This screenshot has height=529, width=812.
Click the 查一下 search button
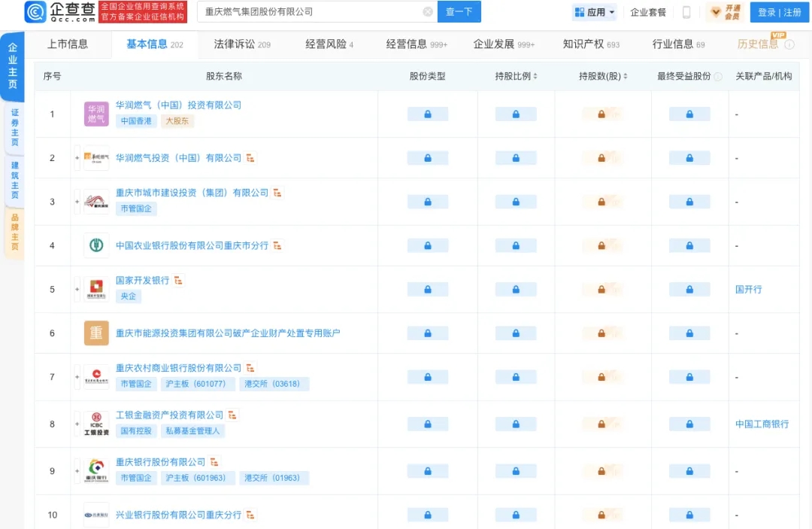click(459, 11)
